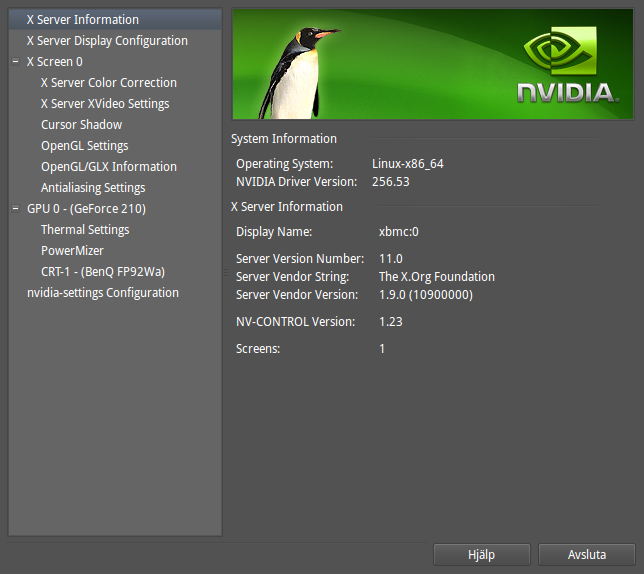Open Thermal Settings page

[85, 230]
